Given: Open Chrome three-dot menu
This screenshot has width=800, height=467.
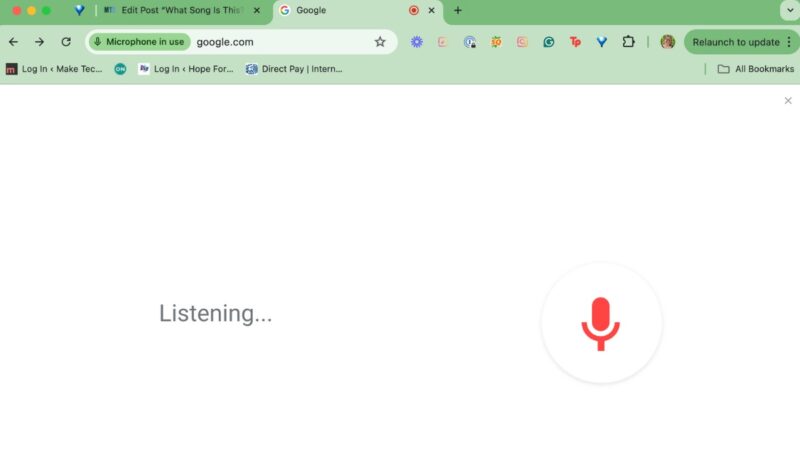Looking at the screenshot, I should click(789, 42).
